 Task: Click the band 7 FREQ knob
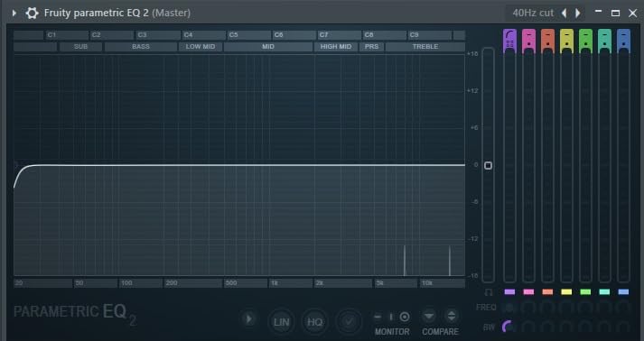click(x=623, y=308)
